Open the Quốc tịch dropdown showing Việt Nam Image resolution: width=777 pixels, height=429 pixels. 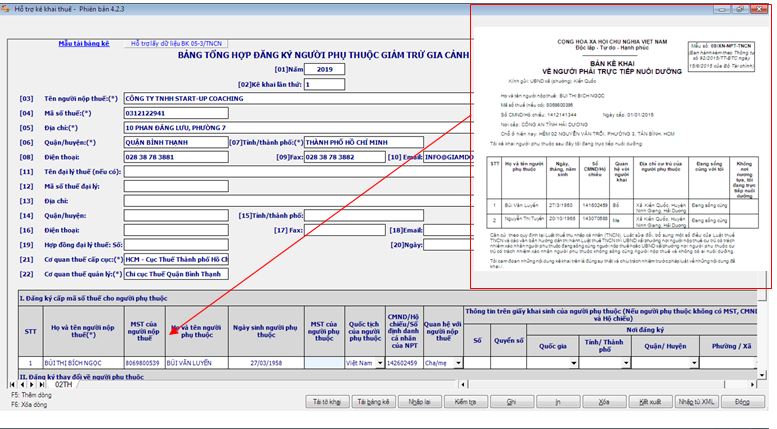(378, 363)
